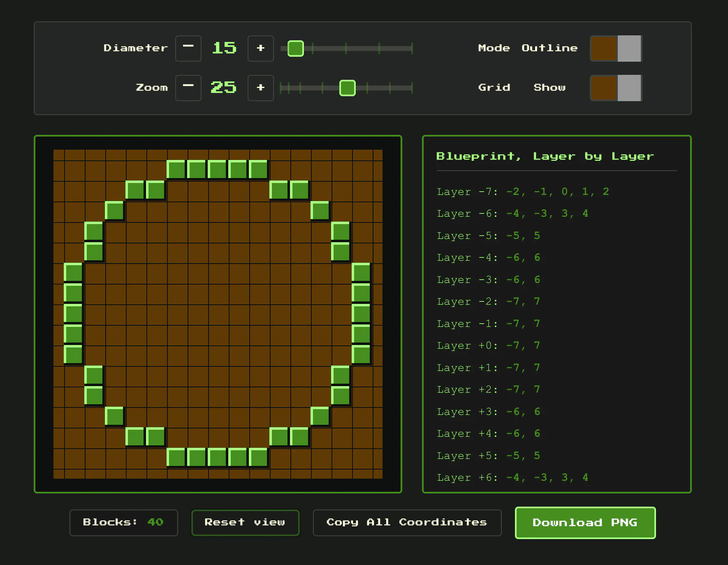Click the Zoom slider handle

pyautogui.click(x=348, y=88)
